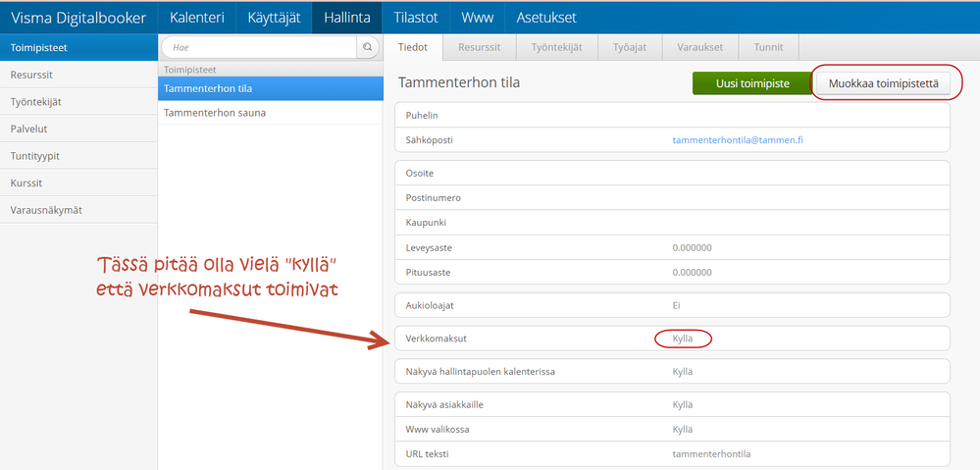Screen dimensions: 980x470
Task: Select the Hallinta menu item
Action: 347,18
